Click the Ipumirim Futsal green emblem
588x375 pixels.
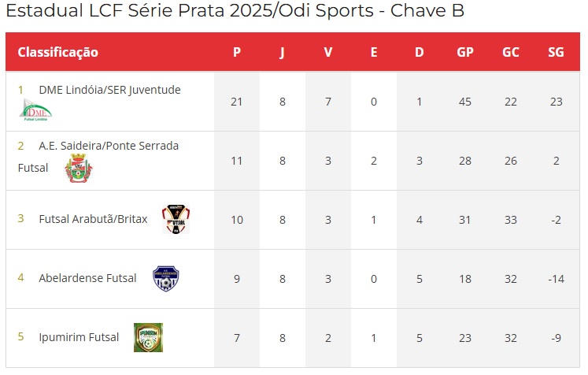point(149,337)
